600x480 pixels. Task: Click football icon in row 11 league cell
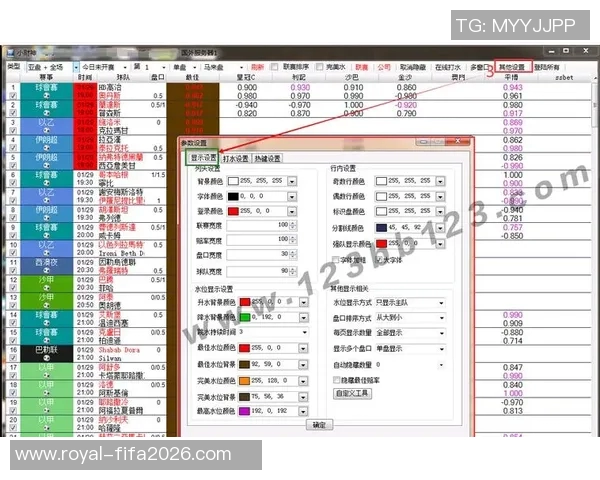[46, 270]
